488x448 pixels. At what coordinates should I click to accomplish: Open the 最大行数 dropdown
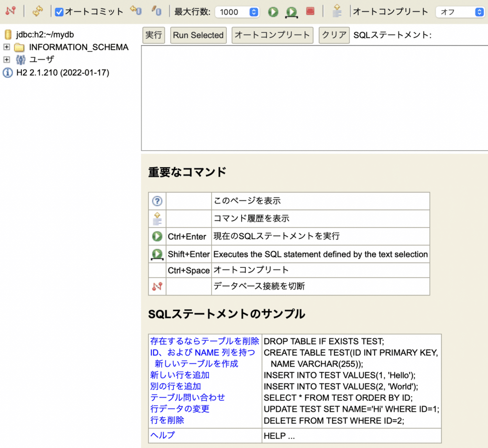pos(237,11)
